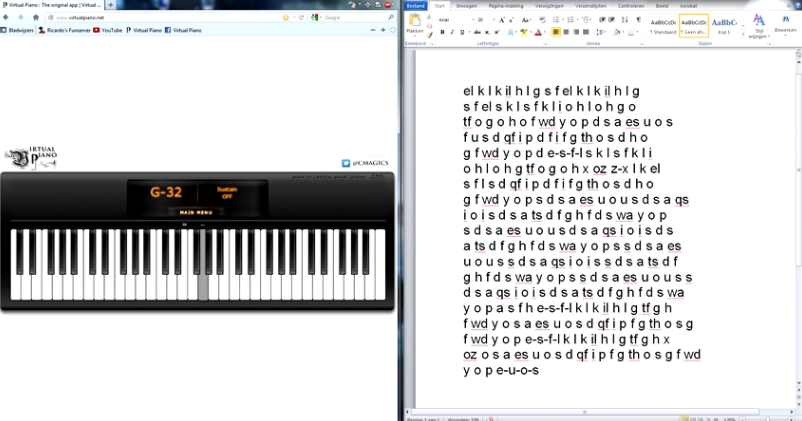Open the Bestand tab
Image resolution: width=802 pixels, height=421 pixels.
click(416, 6)
